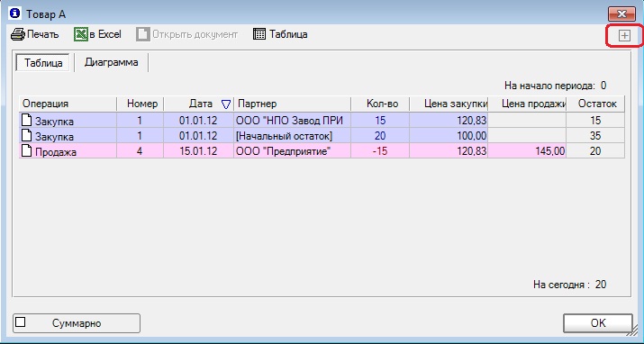Sort by the Операция column header
The height and width of the screenshot is (344, 644).
68,104
